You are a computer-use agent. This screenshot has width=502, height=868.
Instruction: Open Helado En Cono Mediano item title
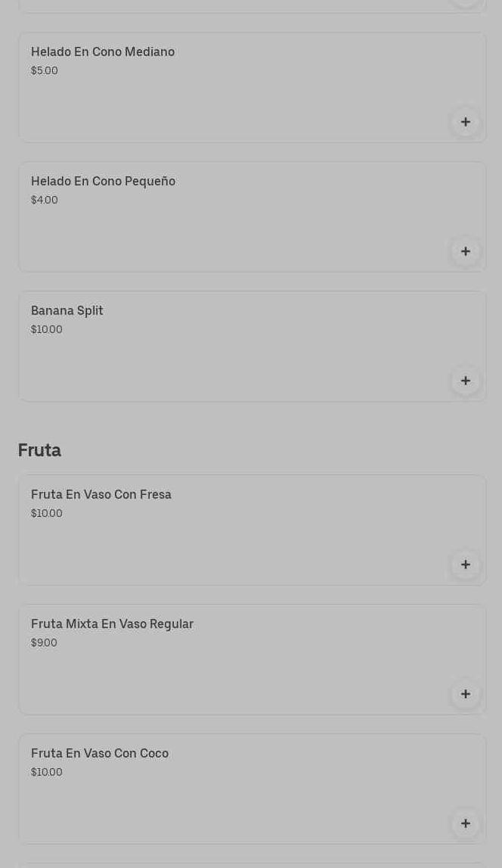103,51
